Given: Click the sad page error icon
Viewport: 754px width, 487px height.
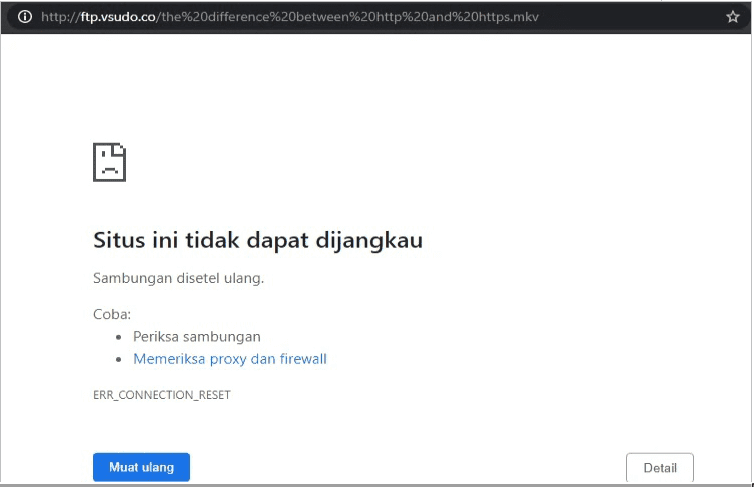Looking at the screenshot, I should point(109,162).
